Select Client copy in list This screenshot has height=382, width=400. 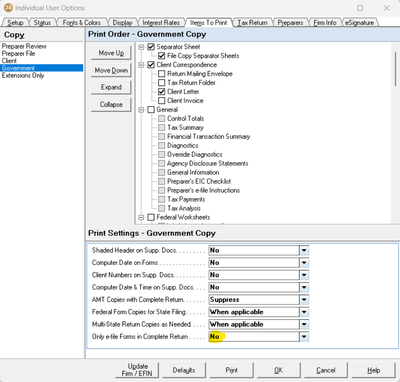(9, 61)
